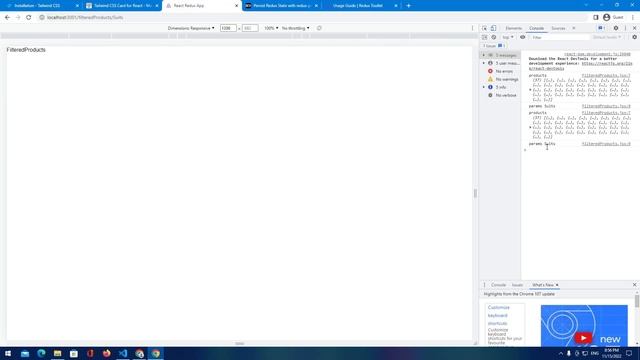Clear the console with the clear icon
This screenshot has width=640, height=360.
tap(493, 37)
